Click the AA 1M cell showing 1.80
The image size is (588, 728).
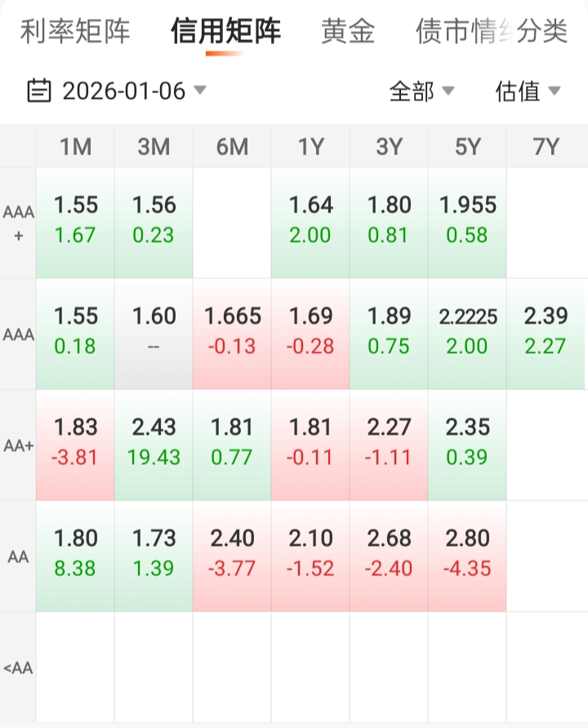pyautogui.click(x=75, y=555)
